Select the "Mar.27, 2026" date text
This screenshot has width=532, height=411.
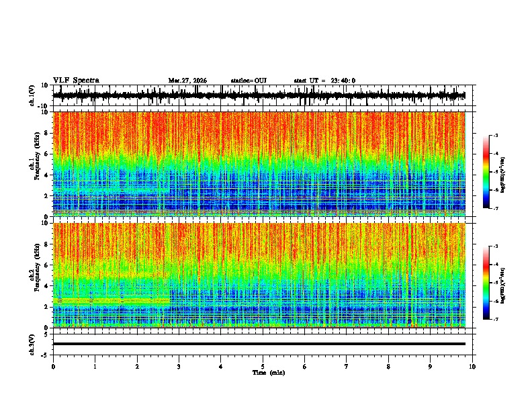[187, 81]
